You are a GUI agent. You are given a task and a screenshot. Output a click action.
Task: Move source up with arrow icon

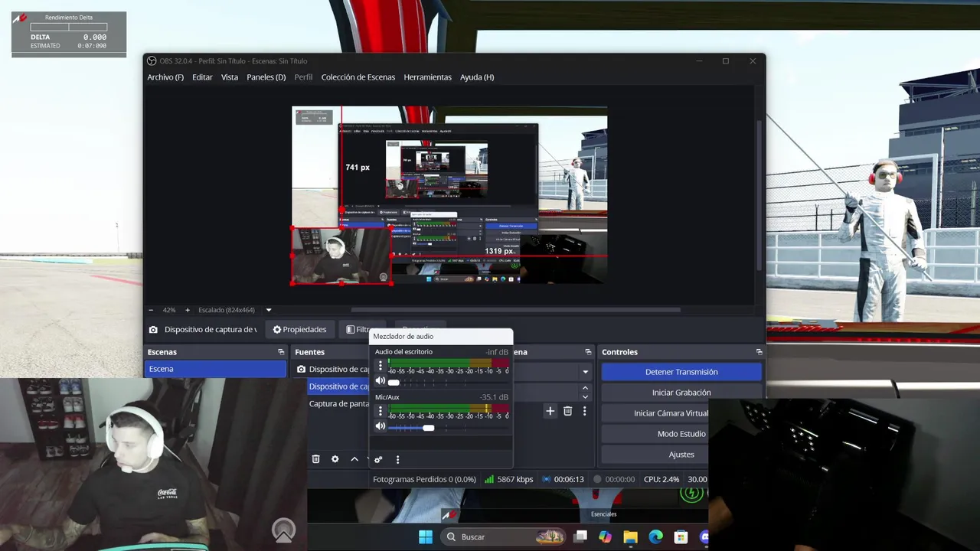354,459
